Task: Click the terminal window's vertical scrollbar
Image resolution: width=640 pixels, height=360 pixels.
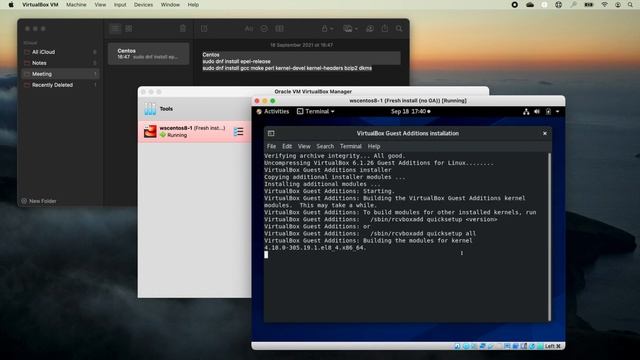Action: [549, 237]
